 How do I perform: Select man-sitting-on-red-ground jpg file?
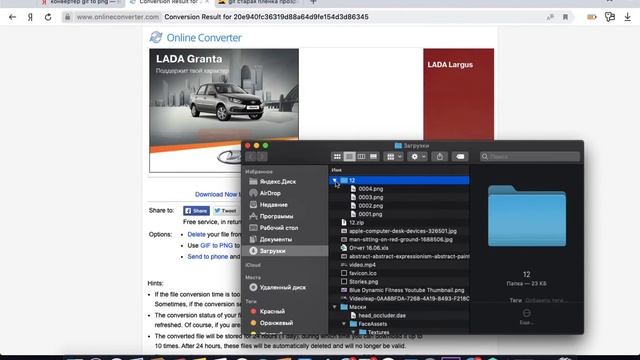pyautogui.click(x=400, y=240)
